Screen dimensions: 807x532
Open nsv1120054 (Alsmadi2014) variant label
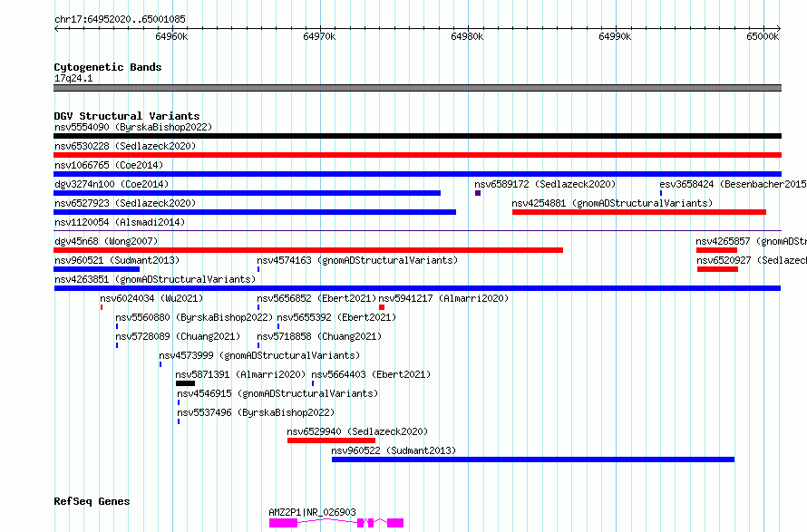click(x=120, y=222)
